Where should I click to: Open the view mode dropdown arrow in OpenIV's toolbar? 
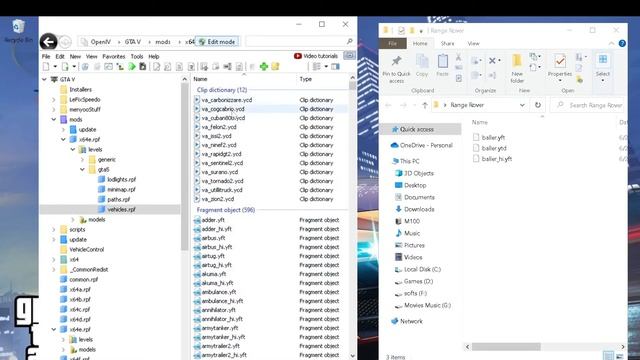tap(326, 67)
